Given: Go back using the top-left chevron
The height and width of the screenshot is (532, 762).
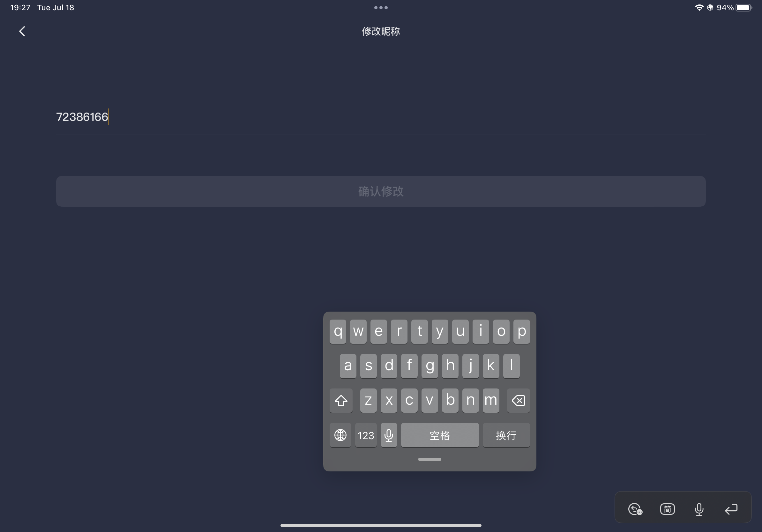Looking at the screenshot, I should 22,32.
